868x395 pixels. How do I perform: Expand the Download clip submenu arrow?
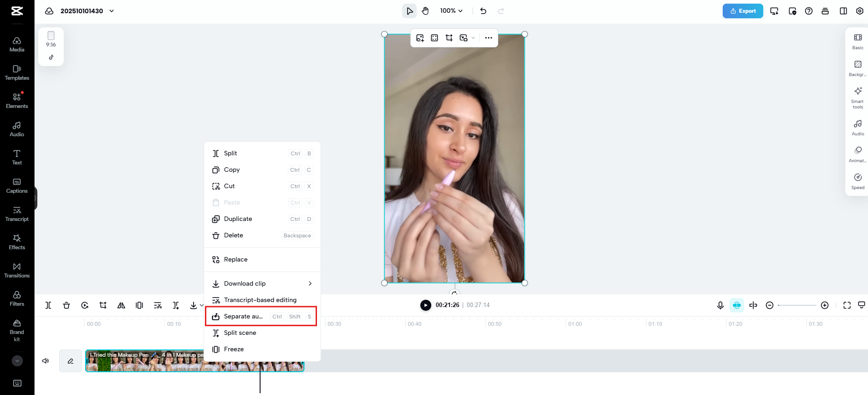pos(310,283)
